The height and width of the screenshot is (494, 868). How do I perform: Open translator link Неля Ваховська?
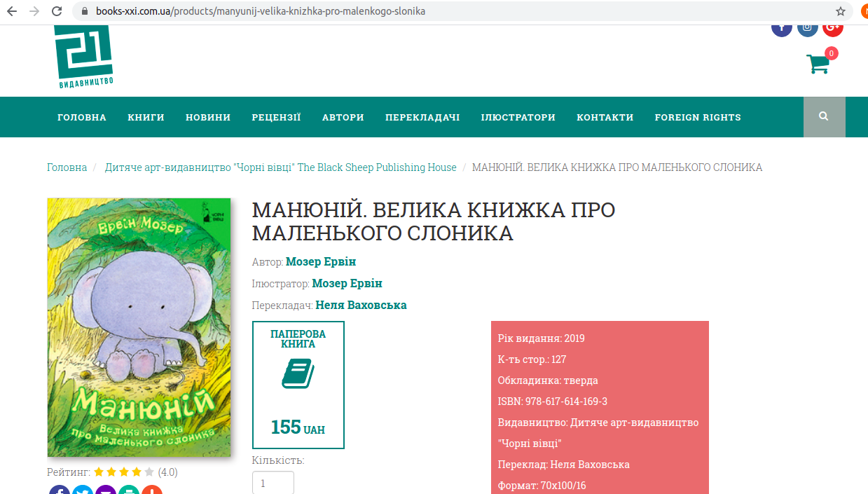361,306
